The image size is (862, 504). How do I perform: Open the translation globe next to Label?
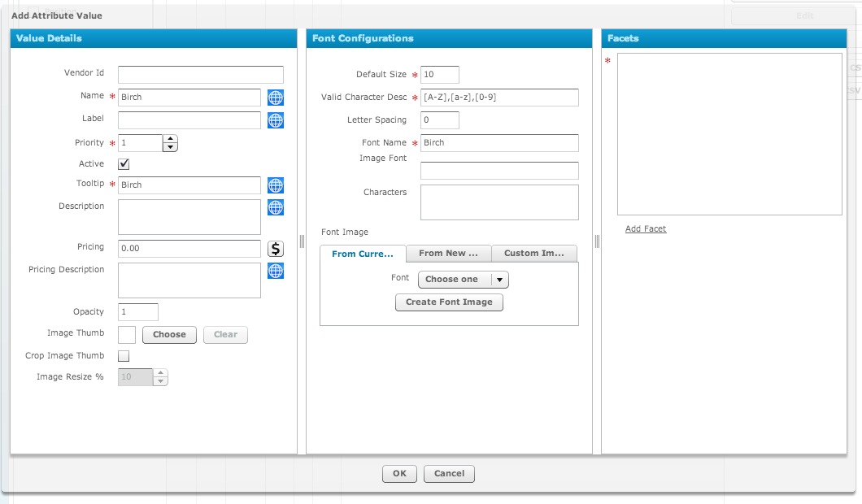click(x=275, y=120)
